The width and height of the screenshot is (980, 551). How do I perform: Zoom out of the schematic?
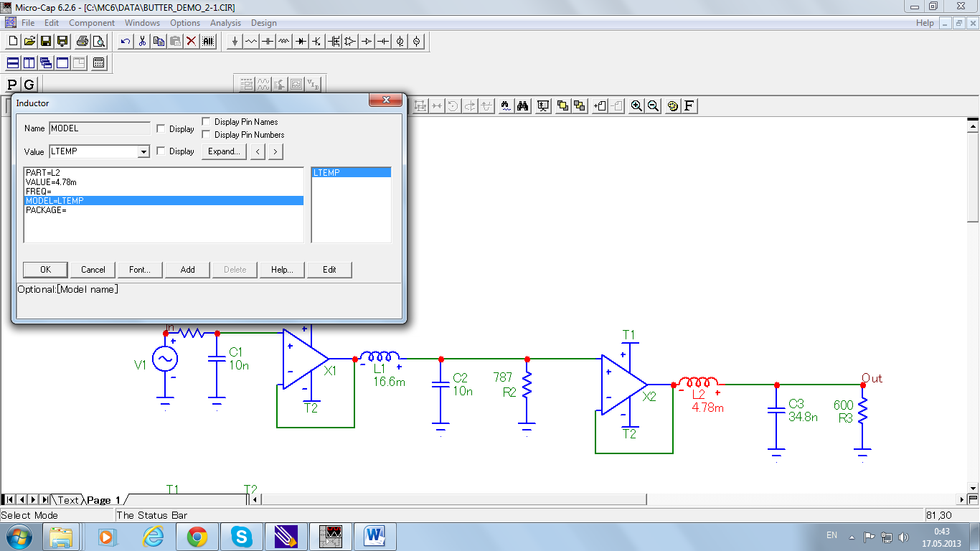pyautogui.click(x=653, y=106)
